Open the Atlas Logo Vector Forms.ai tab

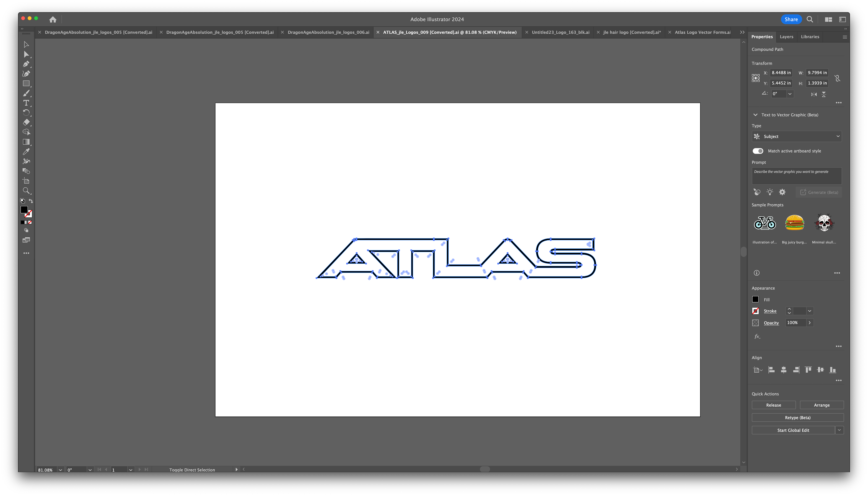(702, 32)
